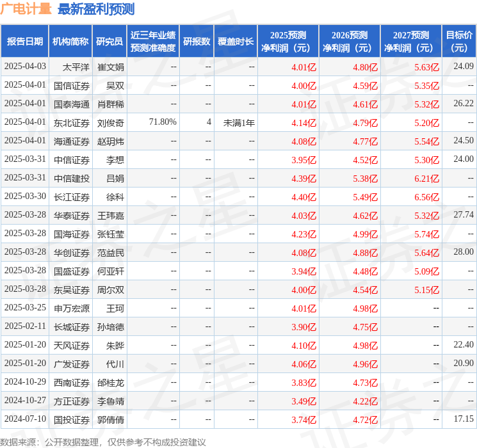Select the 华泰证券 institution cell
The width and height of the screenshot is (477, 448).
coord(72,216)
